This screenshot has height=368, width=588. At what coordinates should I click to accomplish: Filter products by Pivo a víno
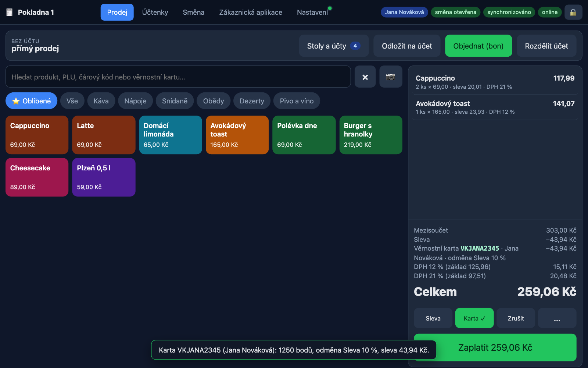click(297, 101)
